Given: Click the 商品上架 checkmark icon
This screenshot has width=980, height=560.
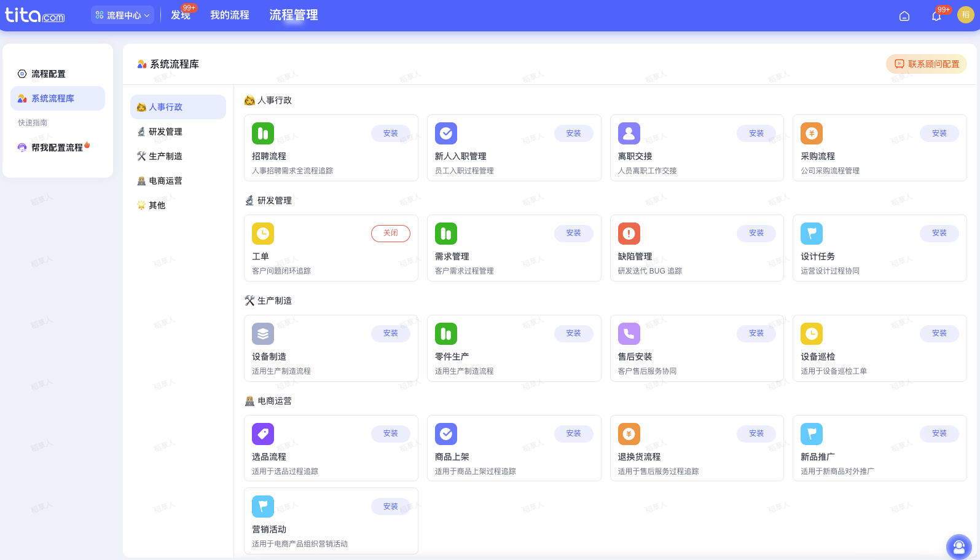Looking at the screenshot, I should (446, 434).
